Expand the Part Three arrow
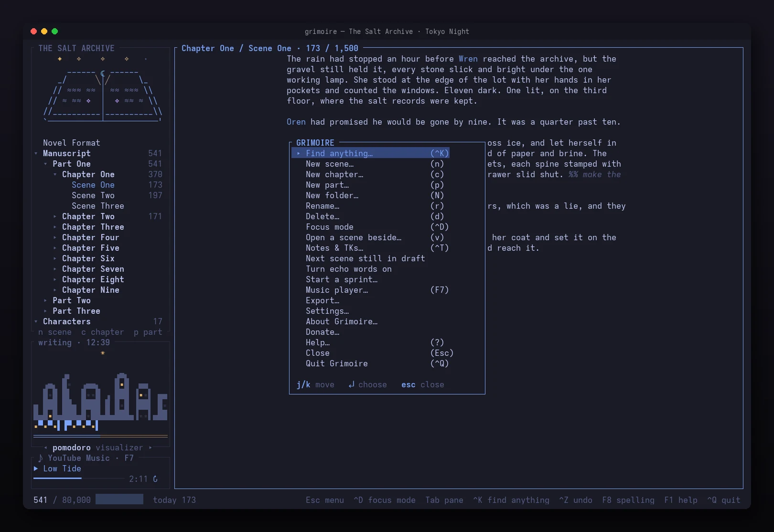Viewport: 774px width, 532px height. [45, 311]
